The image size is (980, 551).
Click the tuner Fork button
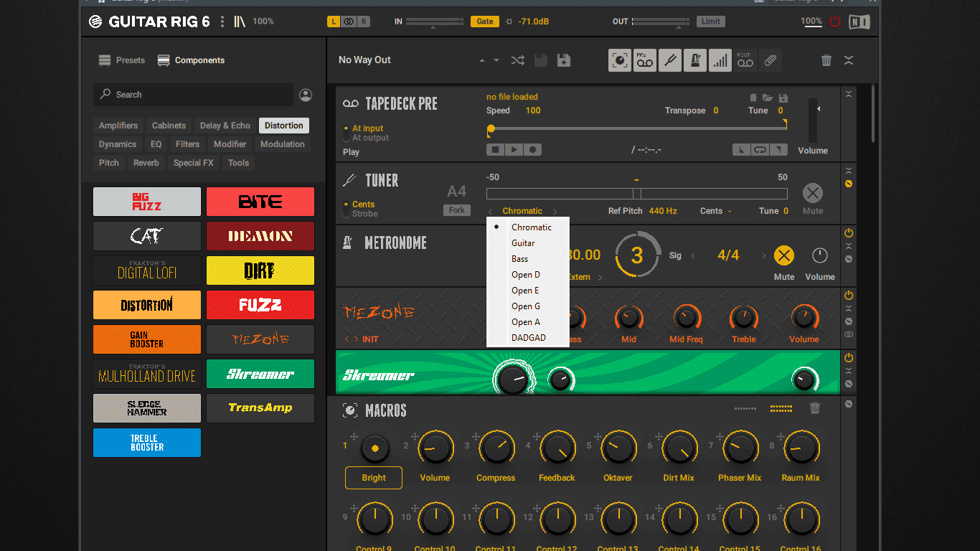(457, 210)
